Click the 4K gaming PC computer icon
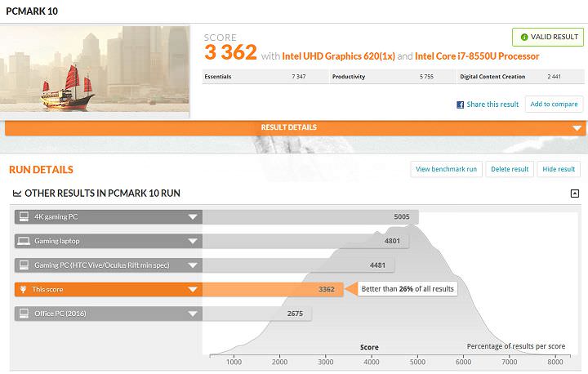 (24, 217)
